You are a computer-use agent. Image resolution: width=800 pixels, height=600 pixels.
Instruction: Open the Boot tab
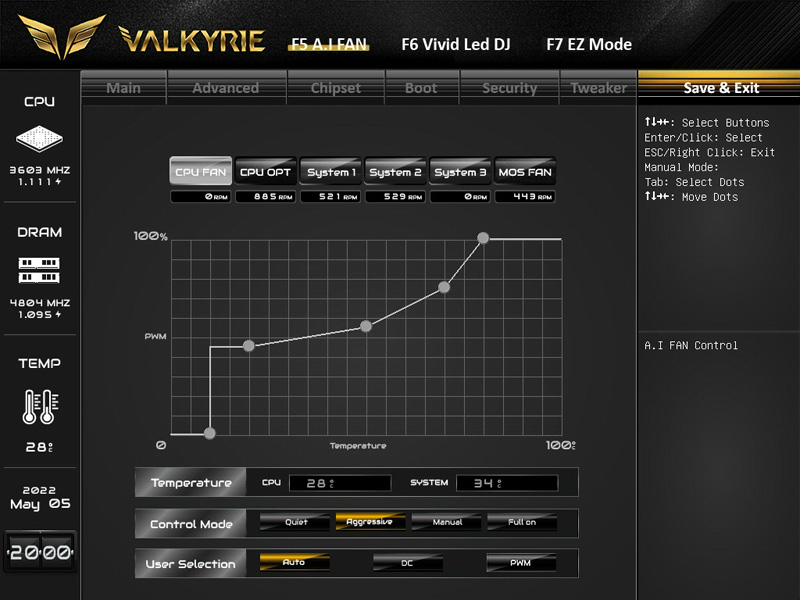click(x=421, y=88)
